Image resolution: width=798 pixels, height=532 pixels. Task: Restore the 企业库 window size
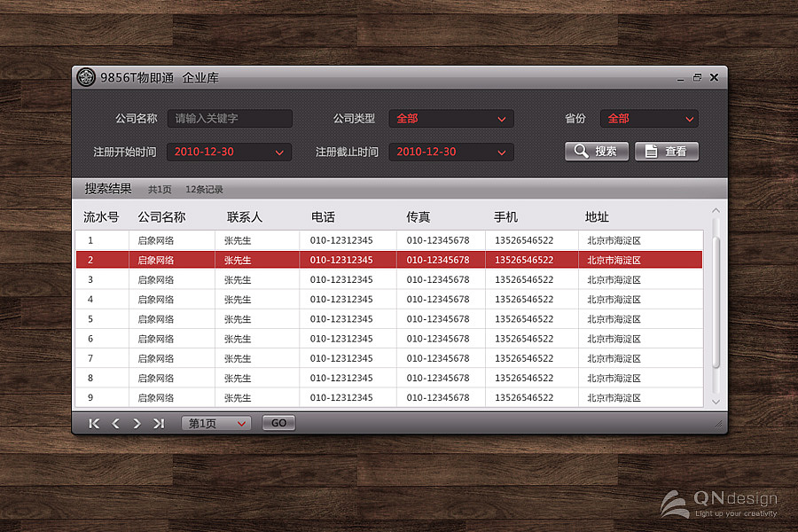pos(697,77)
